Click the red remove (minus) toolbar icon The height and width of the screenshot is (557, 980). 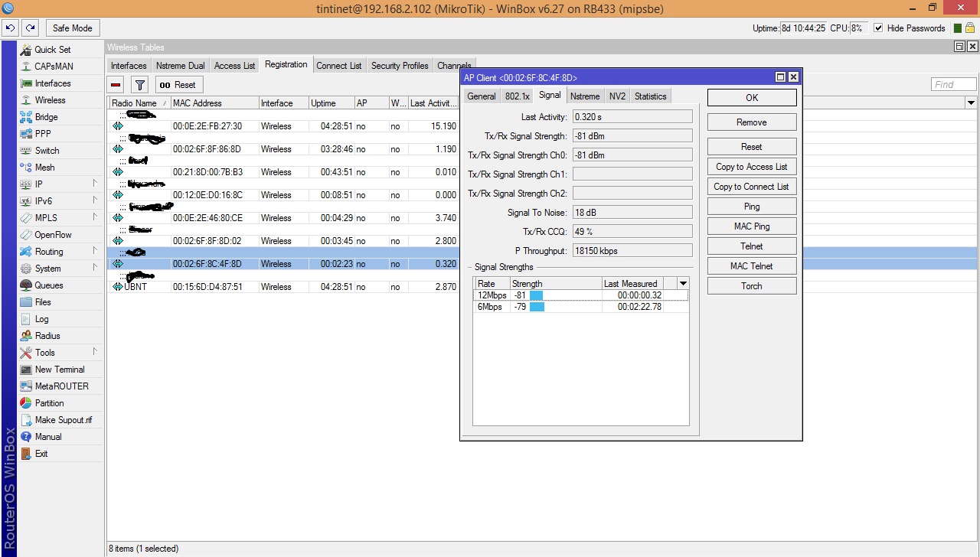pyautogui.click(x=116, y=85)
